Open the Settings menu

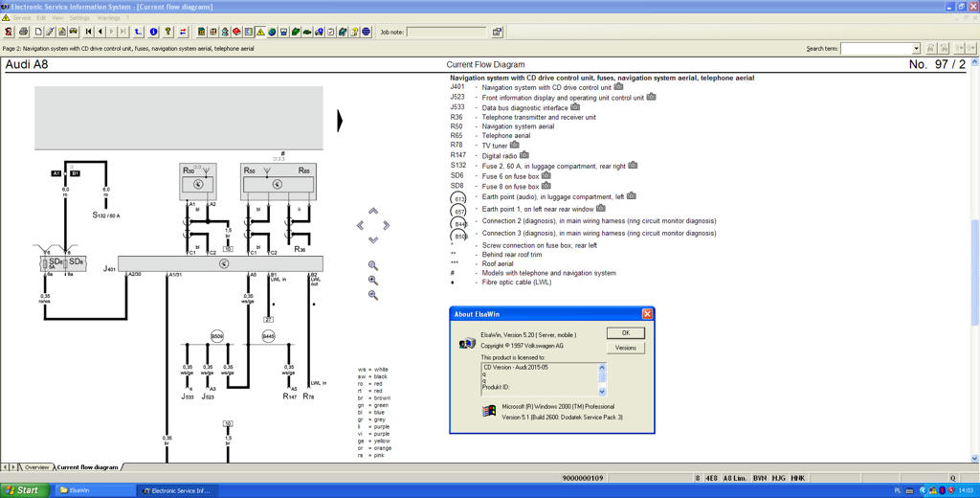(79, 18)
